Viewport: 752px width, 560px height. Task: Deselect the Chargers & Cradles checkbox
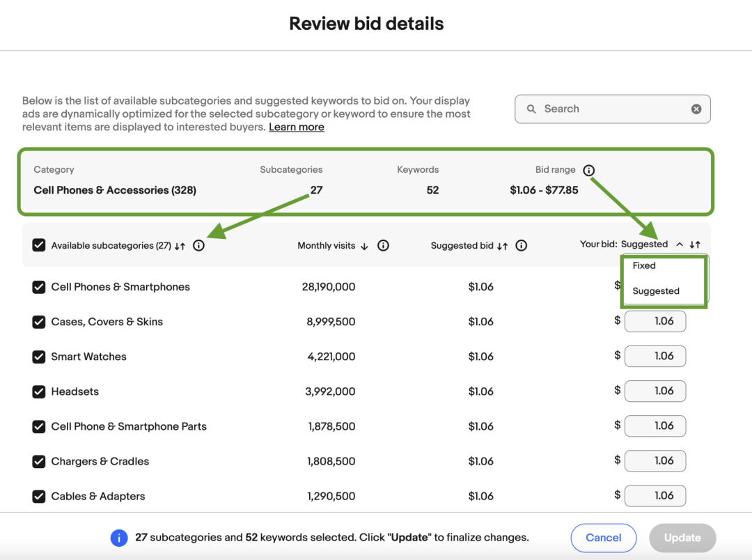point(39,461)
